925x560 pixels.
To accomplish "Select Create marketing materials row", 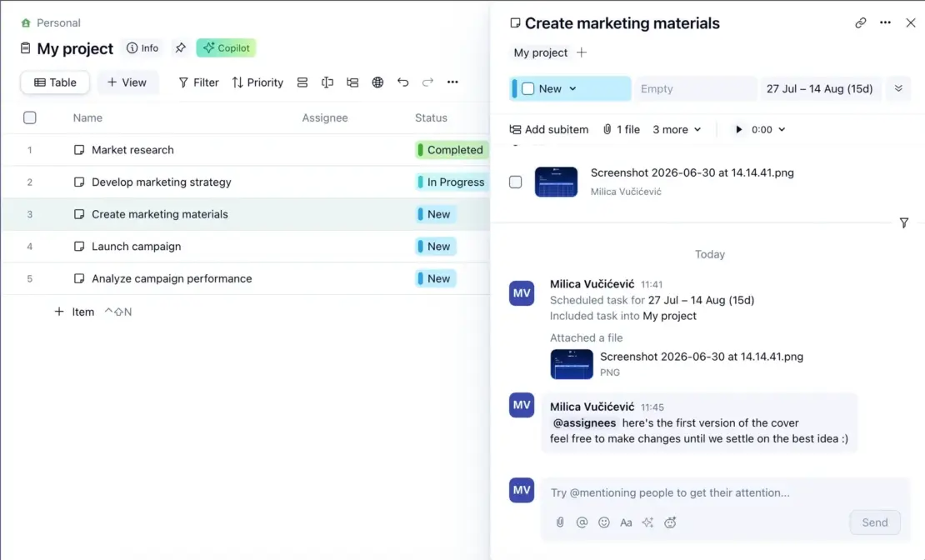I will point(245,214).
